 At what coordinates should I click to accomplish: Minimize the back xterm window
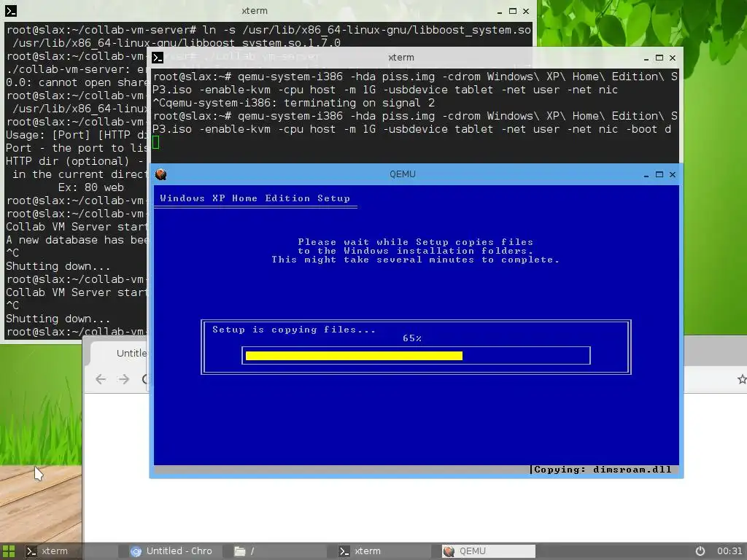499,12
